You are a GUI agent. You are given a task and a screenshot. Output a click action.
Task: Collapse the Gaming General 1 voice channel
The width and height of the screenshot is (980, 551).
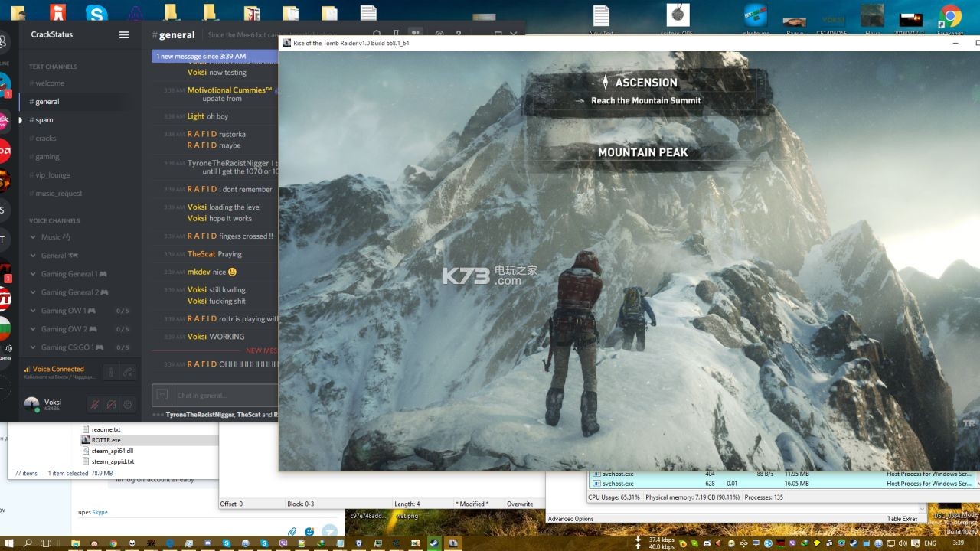coord(33,274)
